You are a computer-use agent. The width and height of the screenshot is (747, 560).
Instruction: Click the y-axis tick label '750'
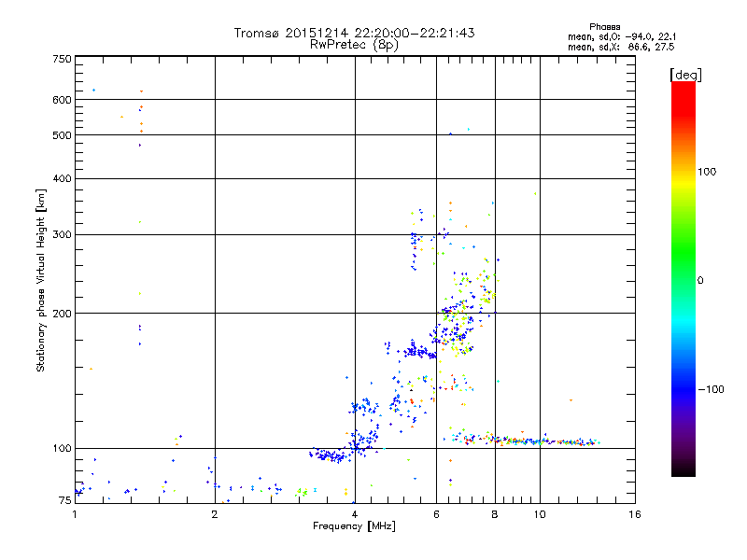(x=62, y=59)
